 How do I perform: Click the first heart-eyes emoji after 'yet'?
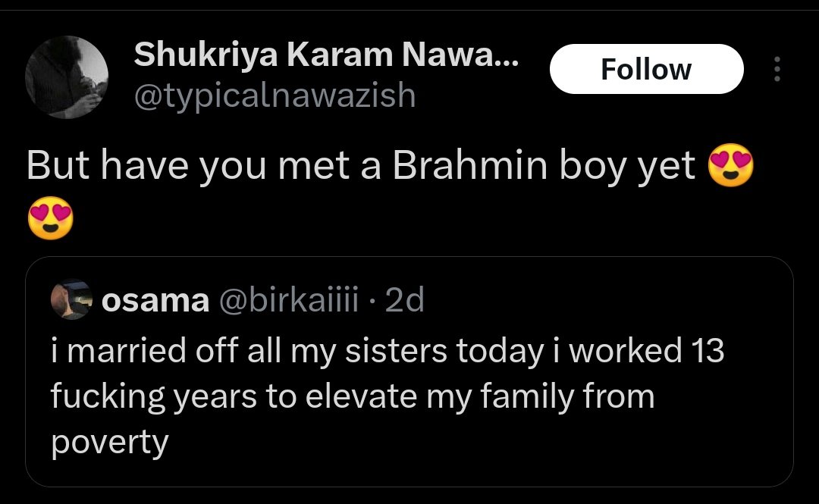pyautogui.click(x=730, y=168)
